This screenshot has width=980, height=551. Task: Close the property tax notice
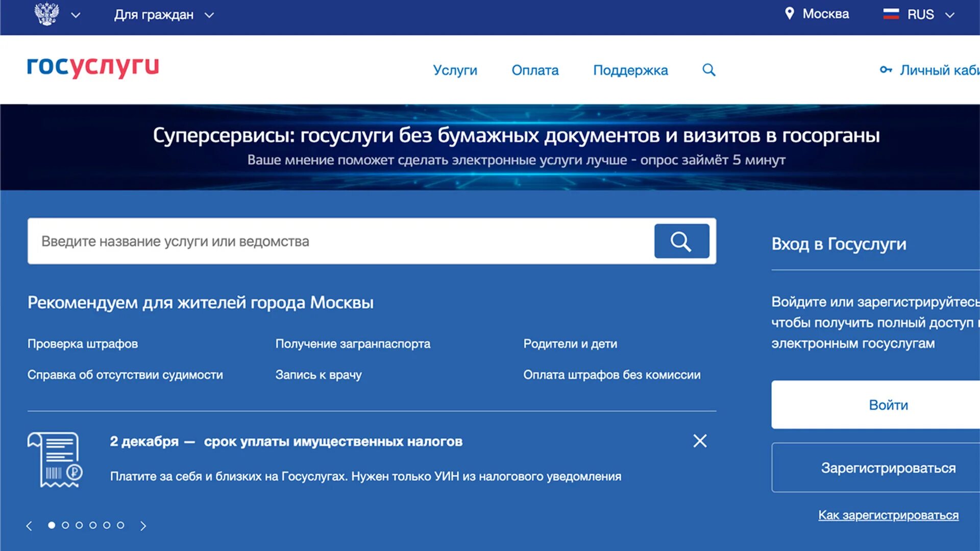click(x=700, y=441)
